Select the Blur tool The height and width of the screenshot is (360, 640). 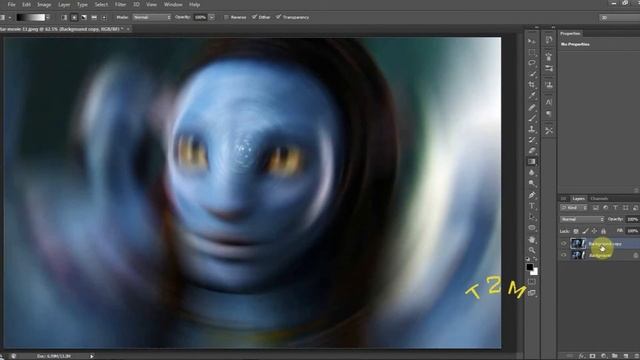[531, 173]
